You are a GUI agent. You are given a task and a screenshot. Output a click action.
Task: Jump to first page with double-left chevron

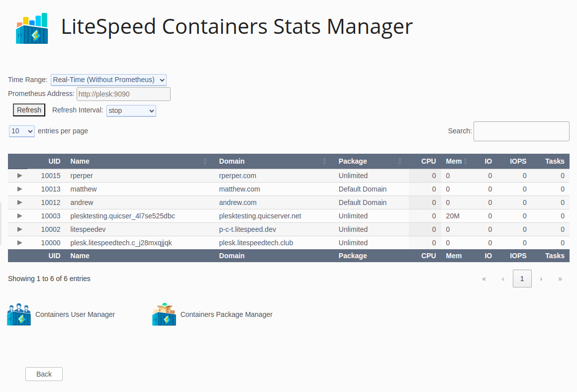pyautogui.click(x=483, y=279)
